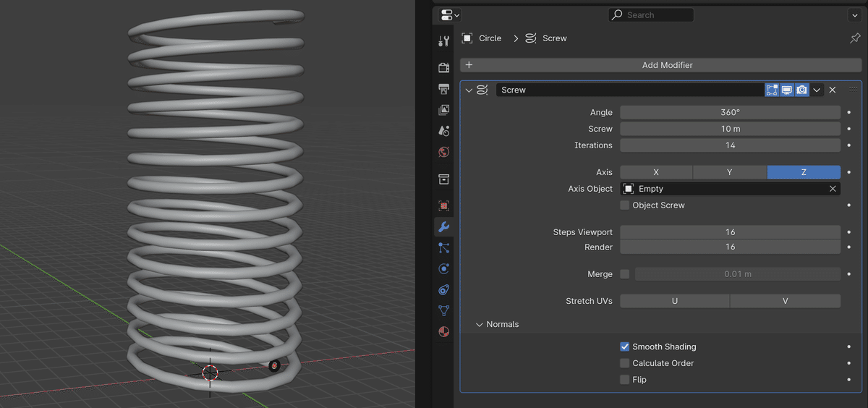Open the Tool properties tab
The height and width of the screenshot is (408, 868).
click(444, 41)
